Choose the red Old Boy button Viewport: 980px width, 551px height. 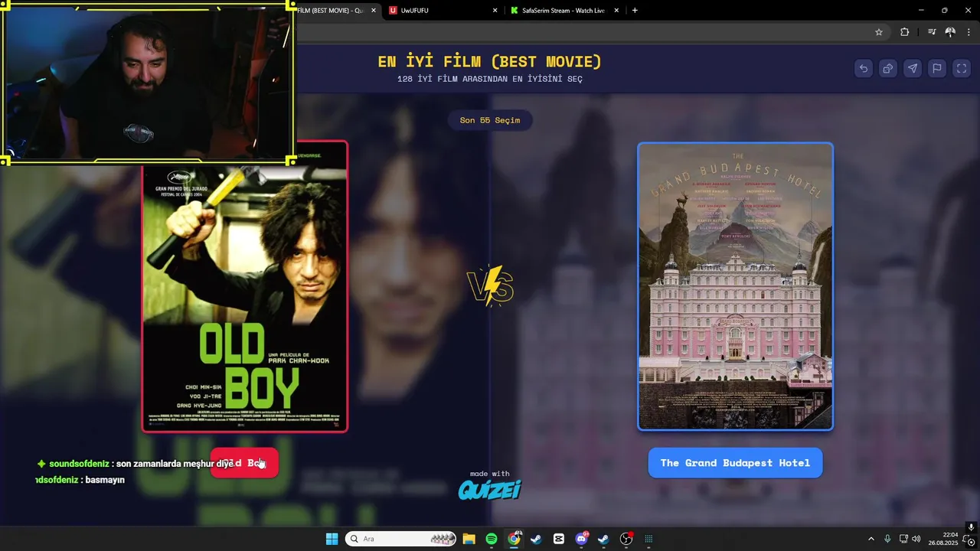point(244,463)
